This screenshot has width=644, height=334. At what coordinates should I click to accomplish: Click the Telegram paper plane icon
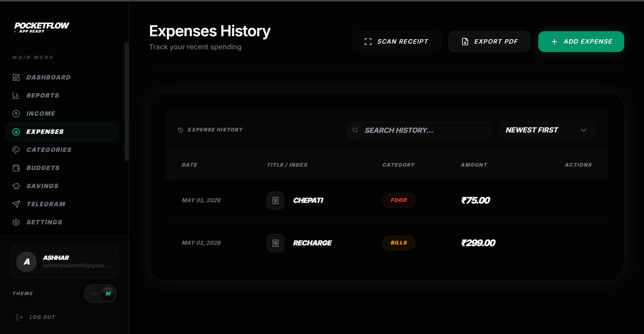pyautogui.click(x=16, y=204)
